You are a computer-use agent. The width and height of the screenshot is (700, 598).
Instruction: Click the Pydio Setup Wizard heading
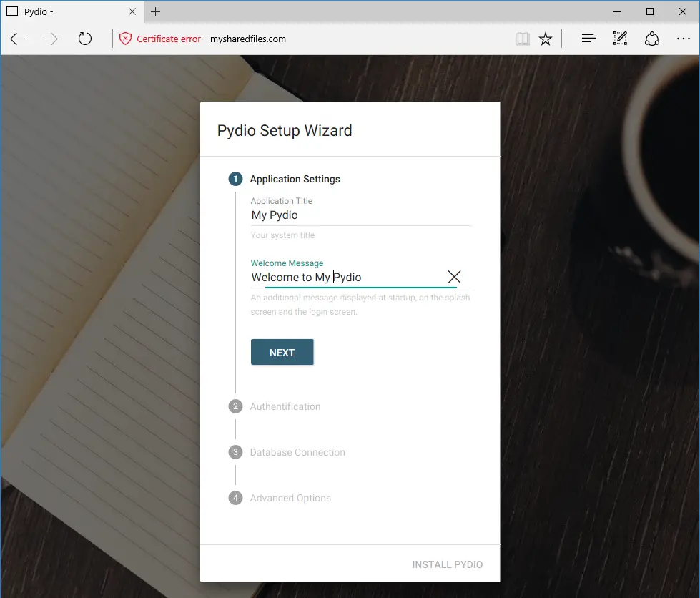(285, 131)
